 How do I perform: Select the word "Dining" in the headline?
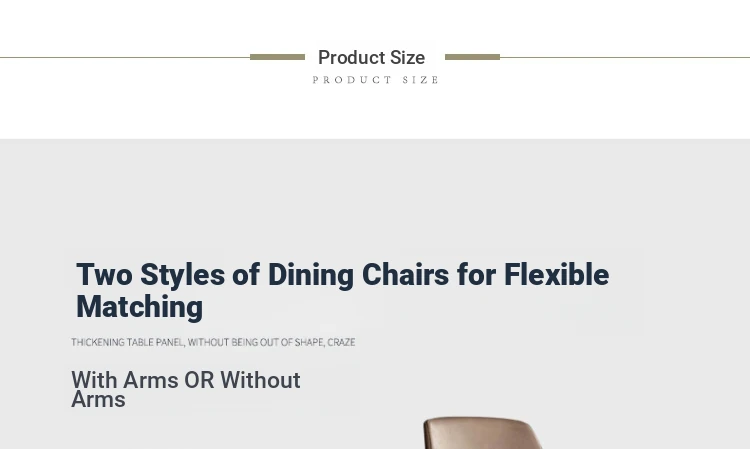tap(311, 276)
